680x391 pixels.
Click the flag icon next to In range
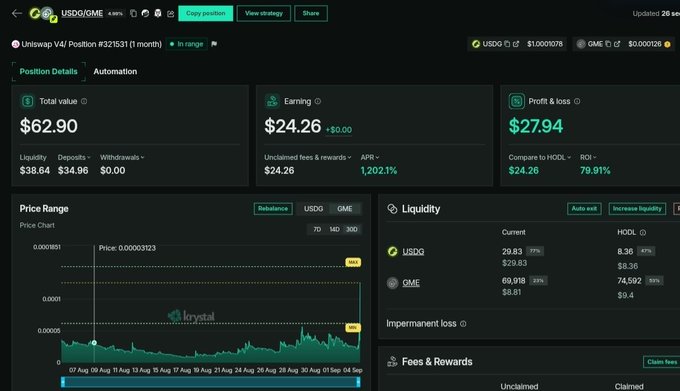(214, 44)
